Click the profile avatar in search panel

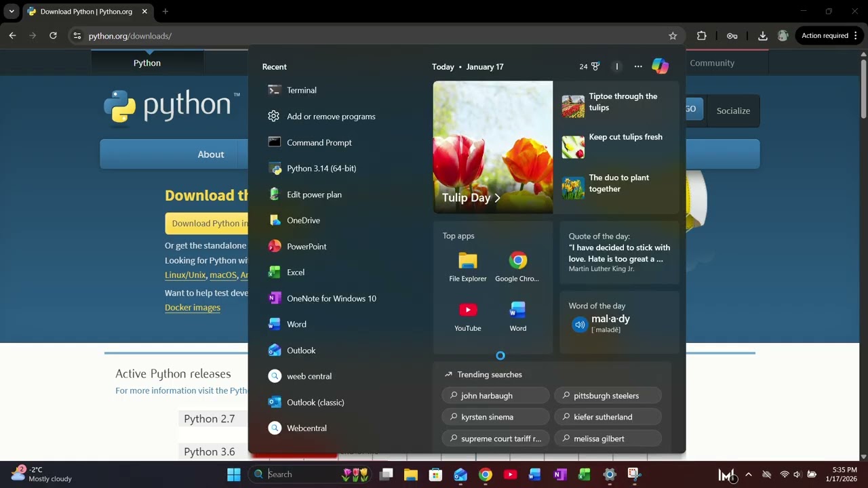(x=617, y=66)
